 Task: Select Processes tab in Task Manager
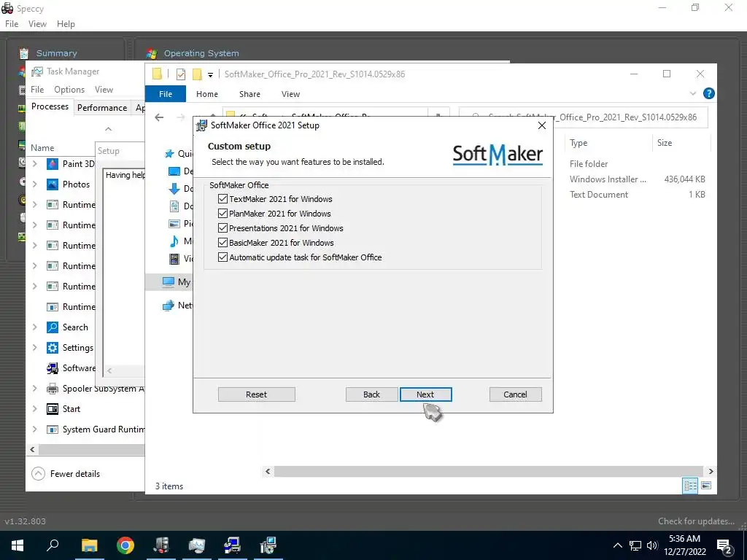(50, 106)
